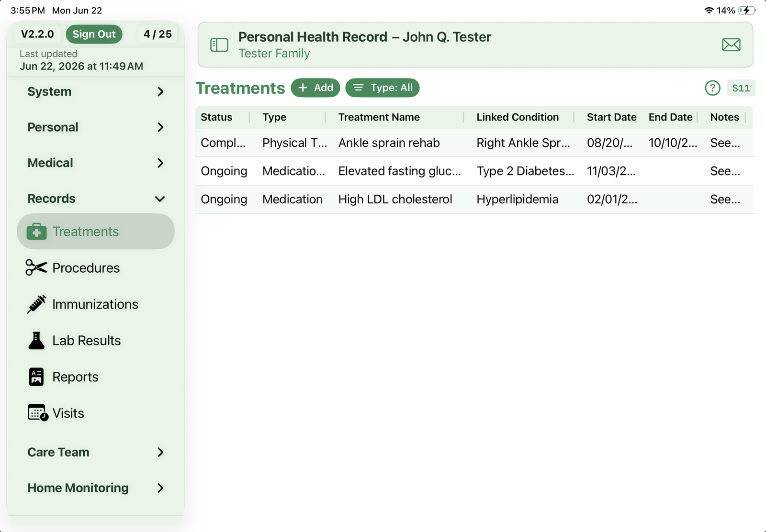Open the envelope mail icon
Viewport: 766px width, 532px height.
(x=731, y=45)
